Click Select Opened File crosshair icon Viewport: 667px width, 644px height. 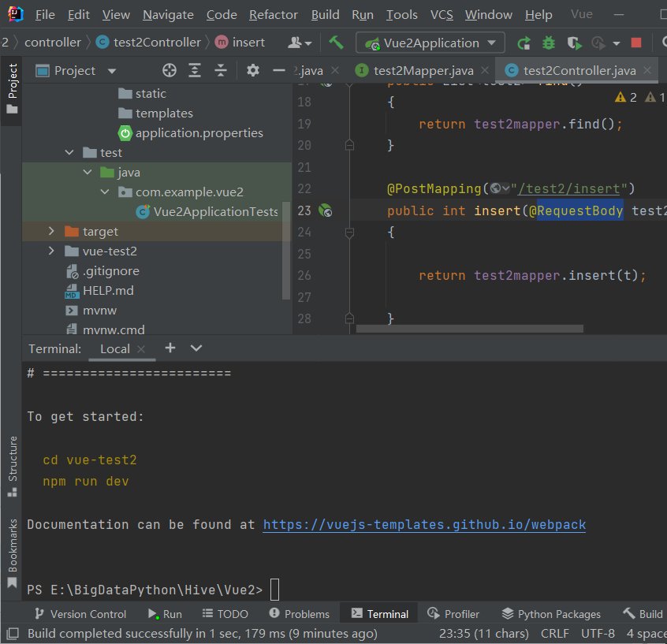click(x=170, y=71)
